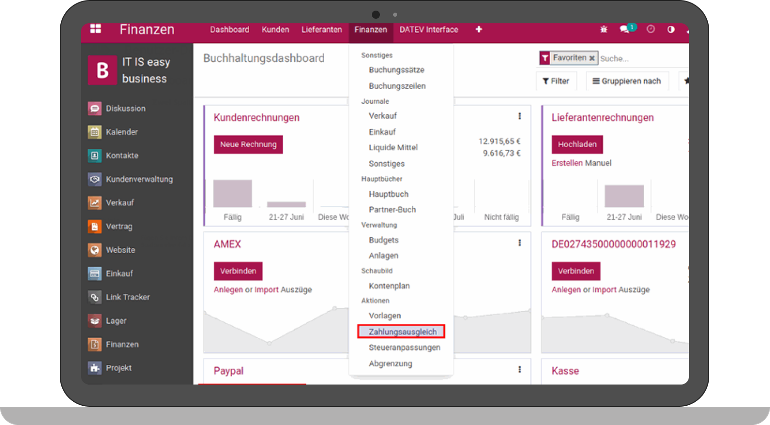Screen dimensions: 770x425
Task: Open the messages conversation icon with badge
Action: click(x=626, y=30)
